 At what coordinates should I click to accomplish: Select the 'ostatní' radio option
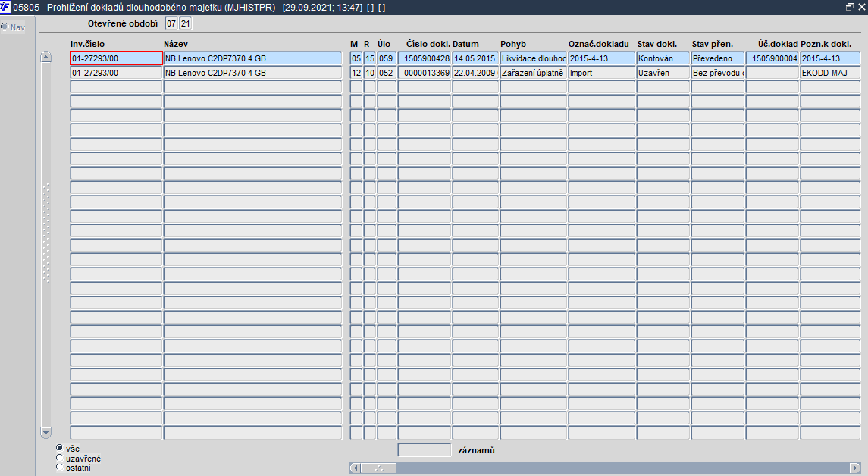60,468
